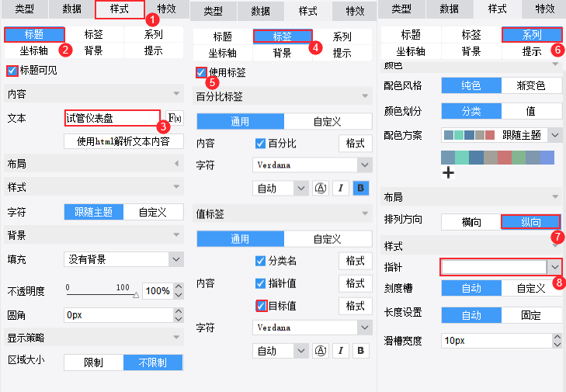Viewport: 566px width, 392px height.
Task: Open the 配色方案 跟随主题 dropdown
Action: (x=502, y=135)
